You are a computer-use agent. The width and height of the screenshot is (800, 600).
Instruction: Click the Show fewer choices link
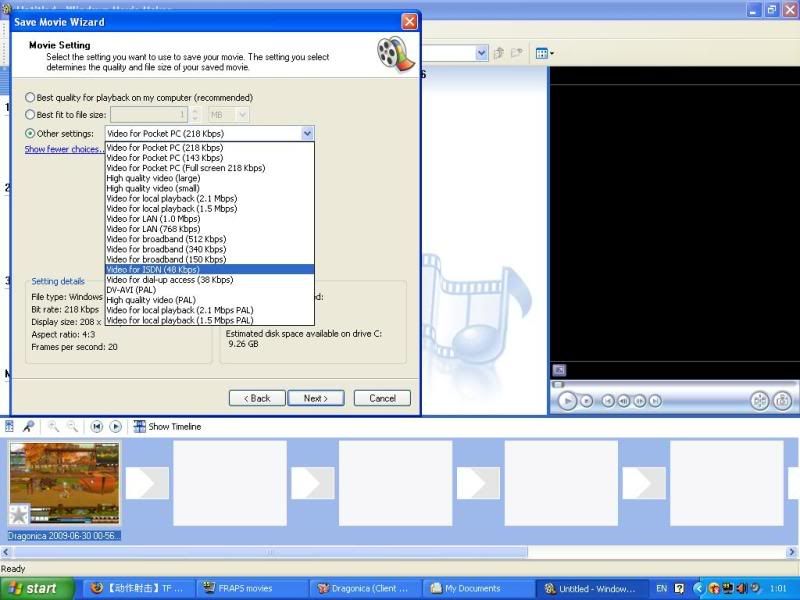point(64,149)
